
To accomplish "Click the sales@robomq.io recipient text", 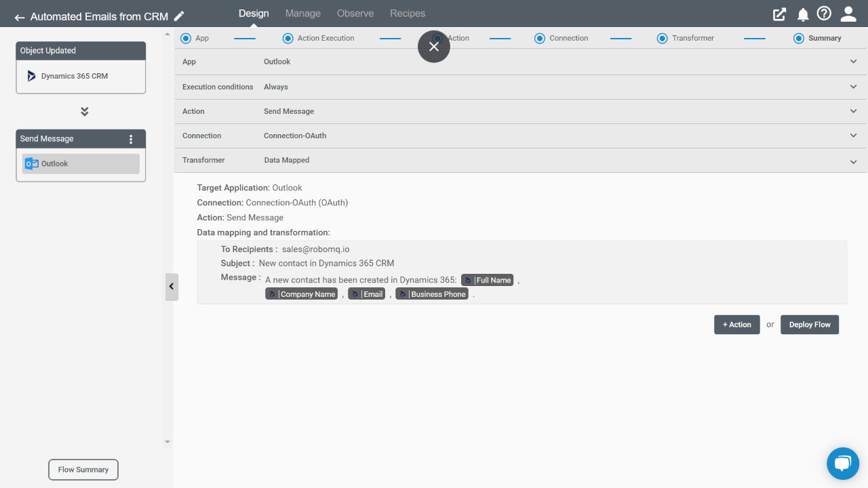I will [316, 249].
